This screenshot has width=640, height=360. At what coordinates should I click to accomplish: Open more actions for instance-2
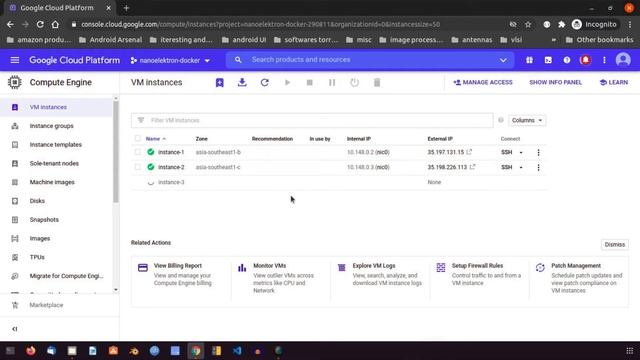pyautogui.click(x=538, y=167)
